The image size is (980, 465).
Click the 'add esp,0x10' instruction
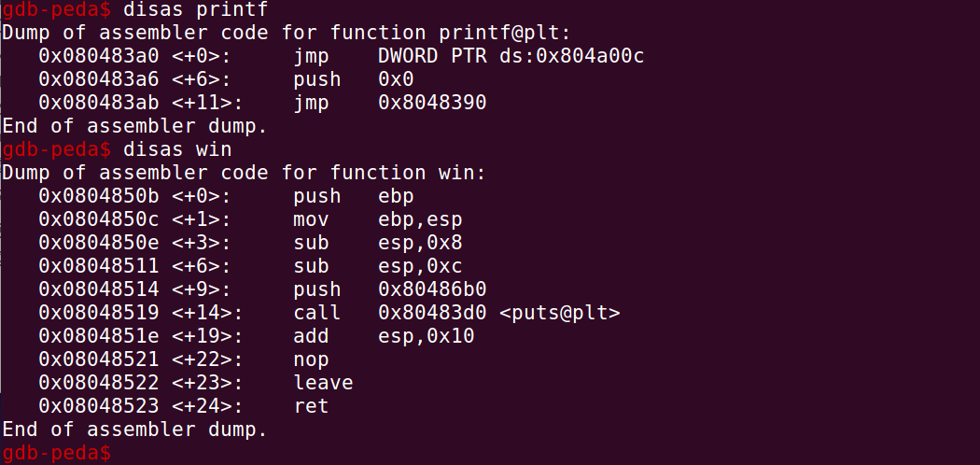pyautogui.click(x=384, y=336)
